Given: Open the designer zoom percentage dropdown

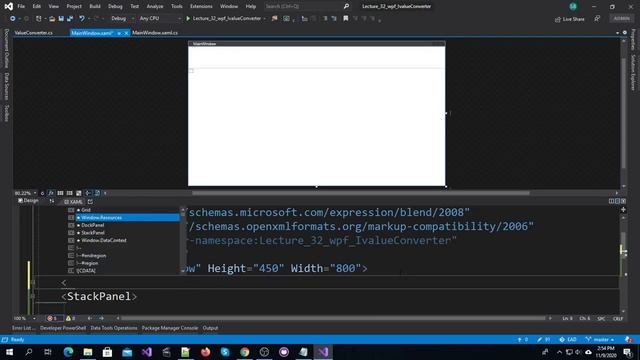Looking at the screenshot, I should [x=26, y=193].
